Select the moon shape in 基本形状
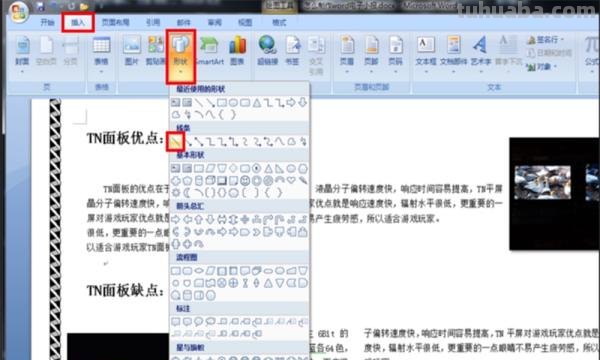This screenshot has width=600, height=360. 187,192
